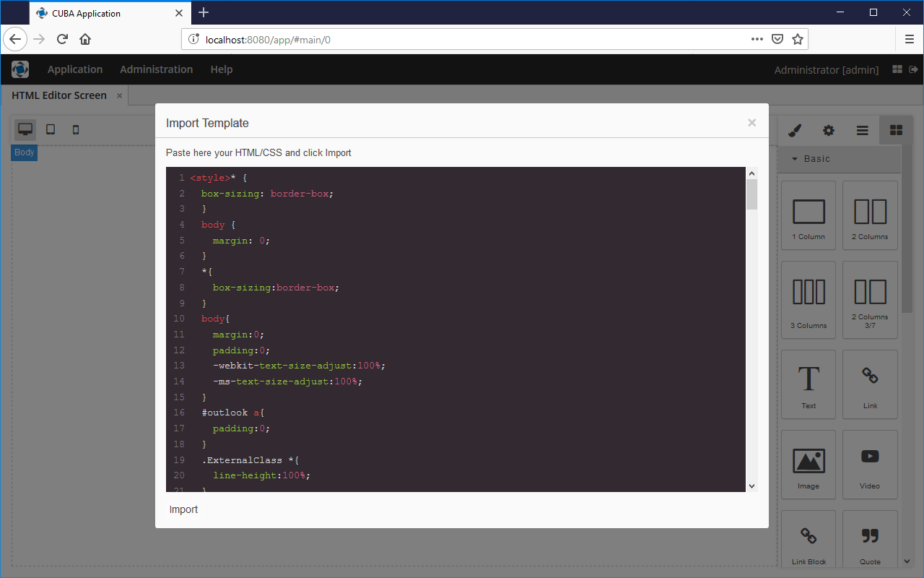
Task: Open the Trait settings gear panel
Action: point(828,130)
